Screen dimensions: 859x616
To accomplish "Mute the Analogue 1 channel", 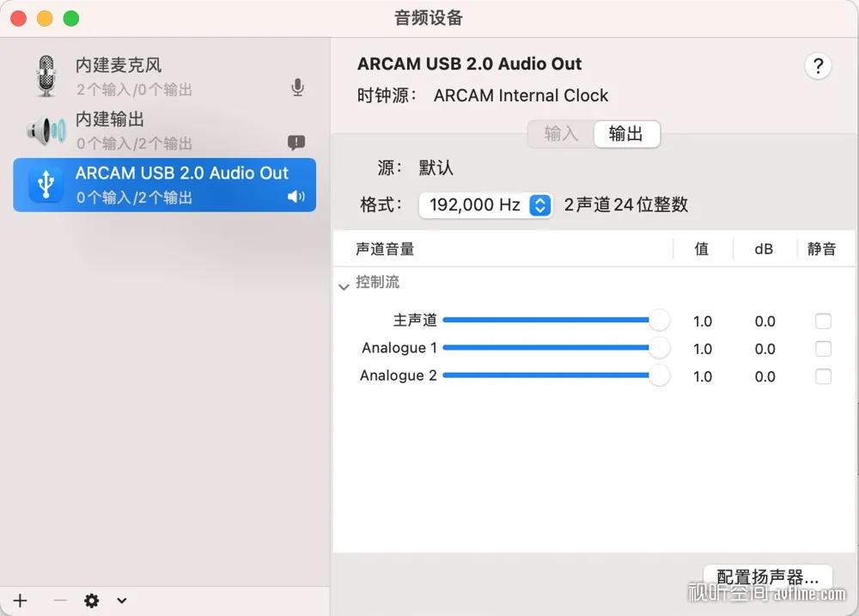I will (822, 348).
